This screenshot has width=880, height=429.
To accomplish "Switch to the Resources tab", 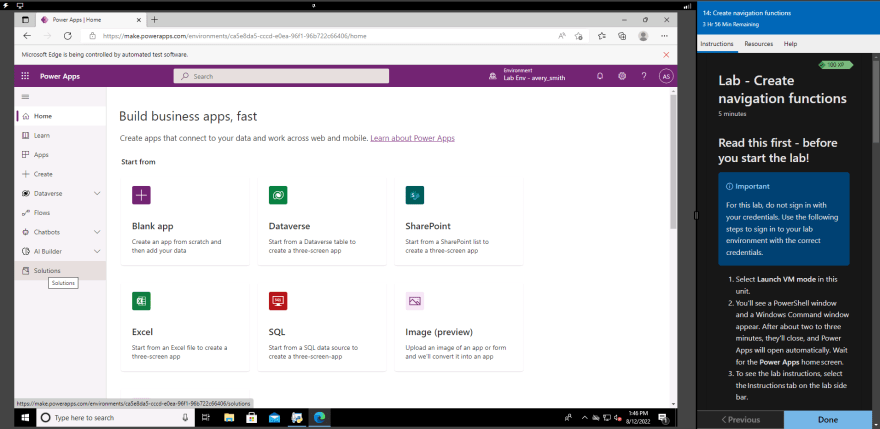I will [758, 44].
